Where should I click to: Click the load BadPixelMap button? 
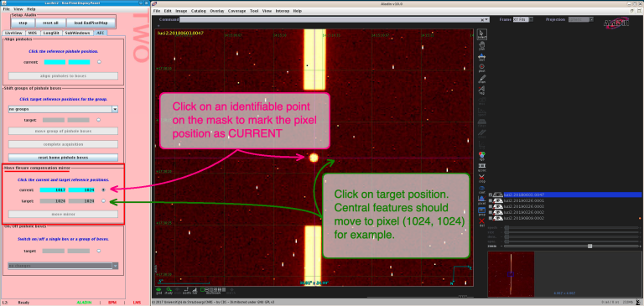pos(91,23)
